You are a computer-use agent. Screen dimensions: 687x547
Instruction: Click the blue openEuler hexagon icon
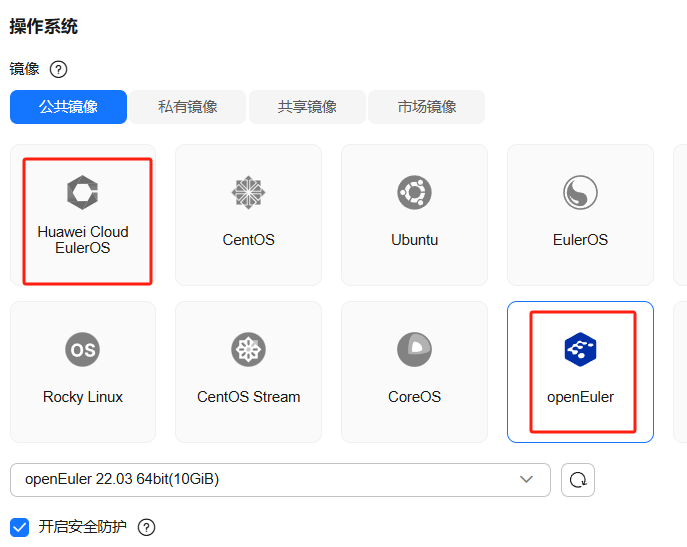580,349
